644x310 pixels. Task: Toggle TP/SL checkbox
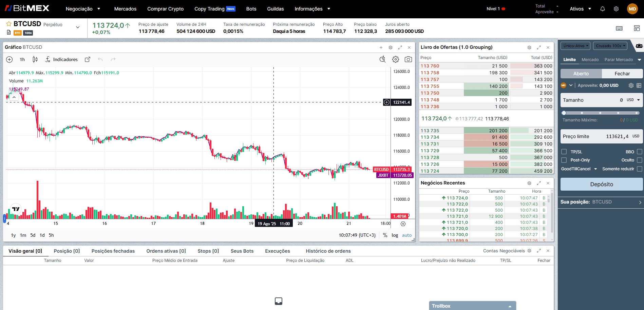(x=564, y=152)
